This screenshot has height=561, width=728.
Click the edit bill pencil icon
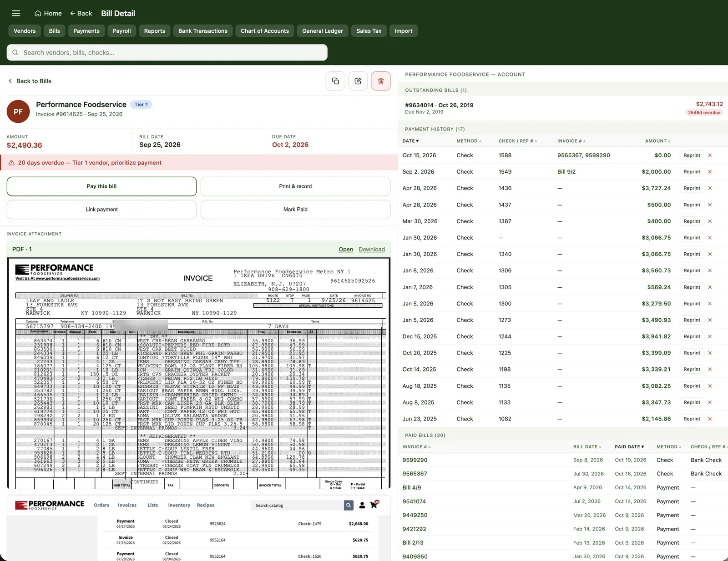click(x=358, y=81)
